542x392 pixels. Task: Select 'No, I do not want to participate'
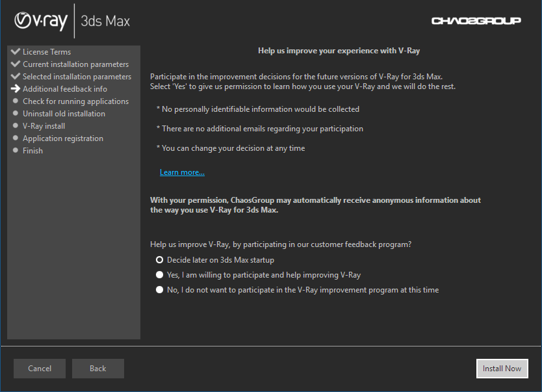[x=159, y=289]
